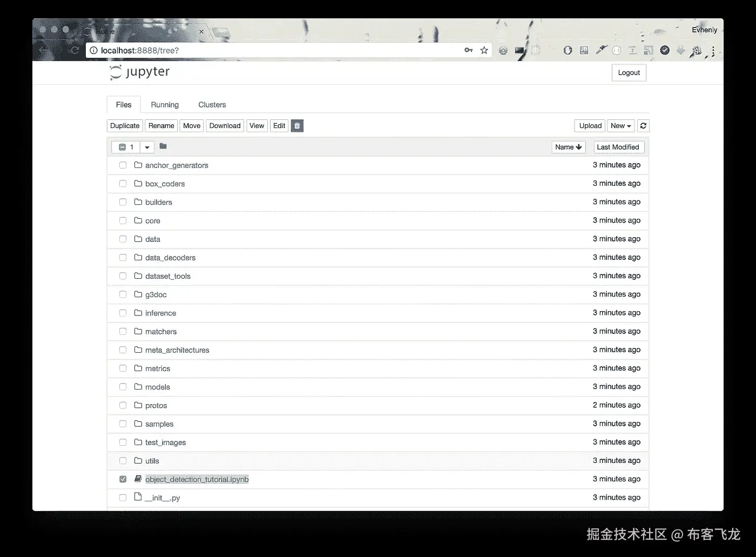Open the __init__.py file
This screenshot has height=557, width=756.
click(x=163, y=498)
